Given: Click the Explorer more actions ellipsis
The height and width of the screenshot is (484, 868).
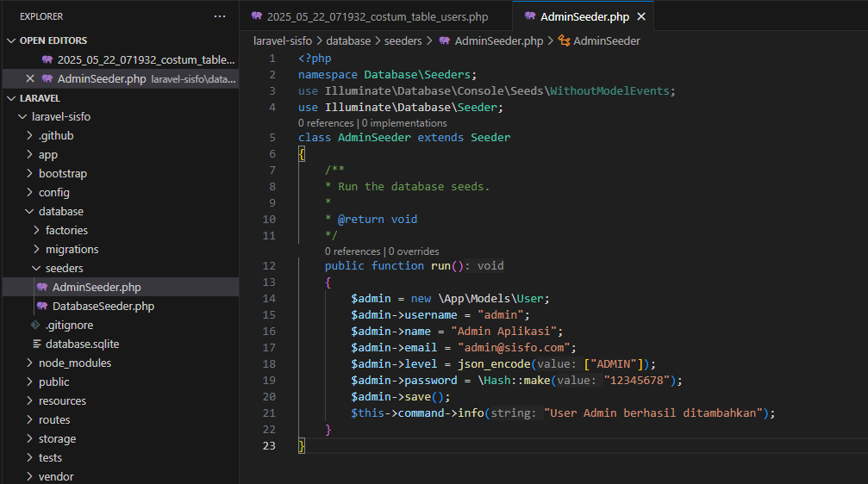Looking at the screenshot, I should pyautogui.click(x=220, y=16).
